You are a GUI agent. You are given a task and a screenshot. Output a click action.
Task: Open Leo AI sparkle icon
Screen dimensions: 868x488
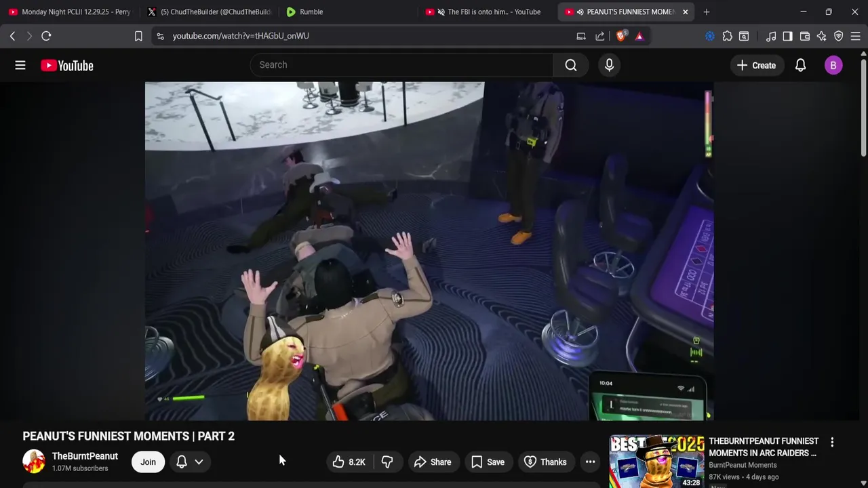(822, 36)
